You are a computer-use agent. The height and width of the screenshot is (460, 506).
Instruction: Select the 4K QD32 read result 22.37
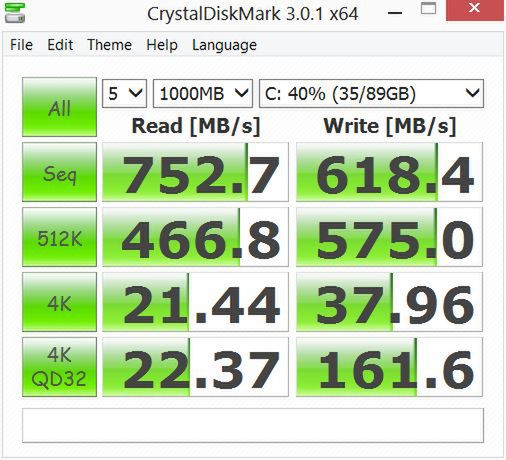click(195, 367)
